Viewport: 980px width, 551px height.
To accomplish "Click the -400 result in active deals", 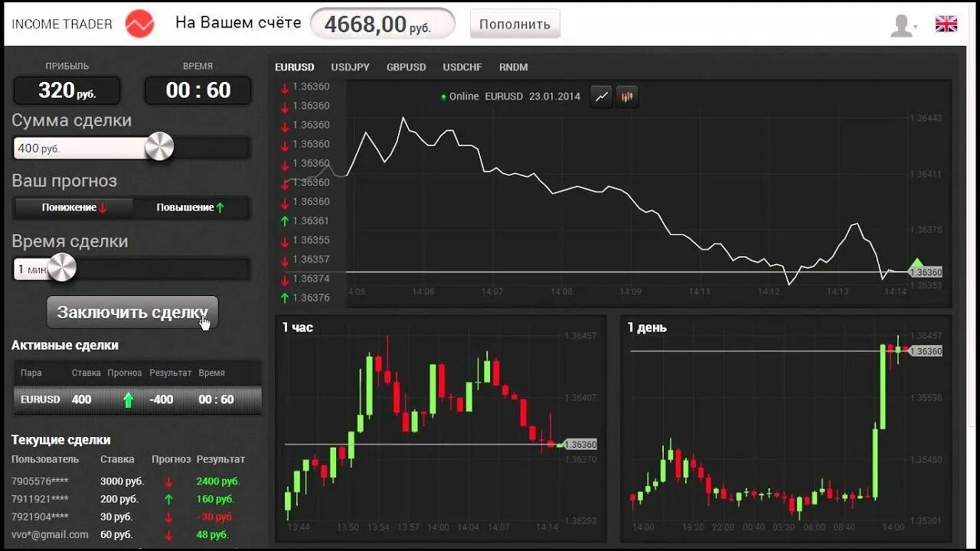I will [161, 399].
